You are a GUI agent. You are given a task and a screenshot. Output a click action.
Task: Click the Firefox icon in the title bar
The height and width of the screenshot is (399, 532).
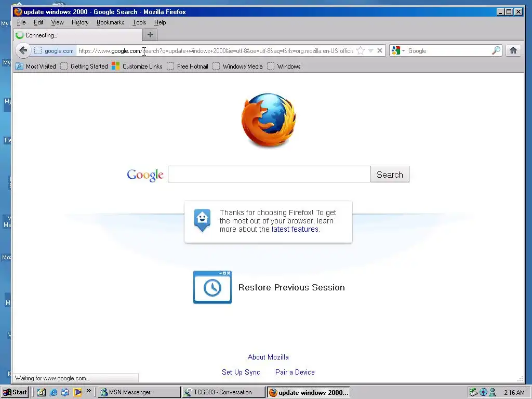[x=18, y=12]
